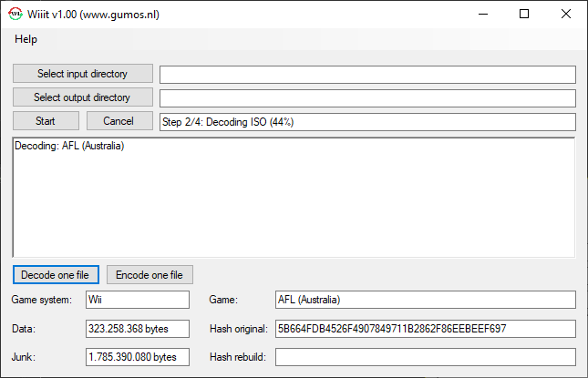This screenshot has height=378, width=588.
Task: Select the Game system field showing Wii
Action: [x=137, y=300]
